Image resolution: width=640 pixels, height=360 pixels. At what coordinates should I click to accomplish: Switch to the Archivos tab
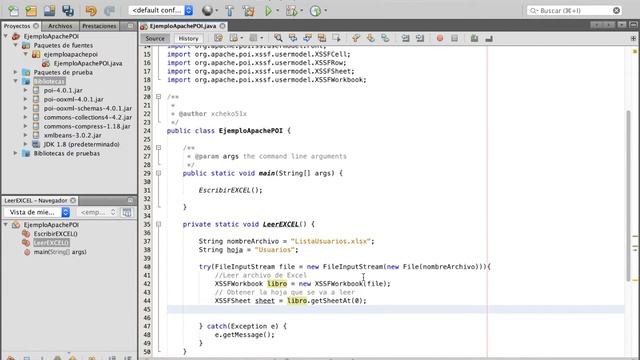pos(60,26)
